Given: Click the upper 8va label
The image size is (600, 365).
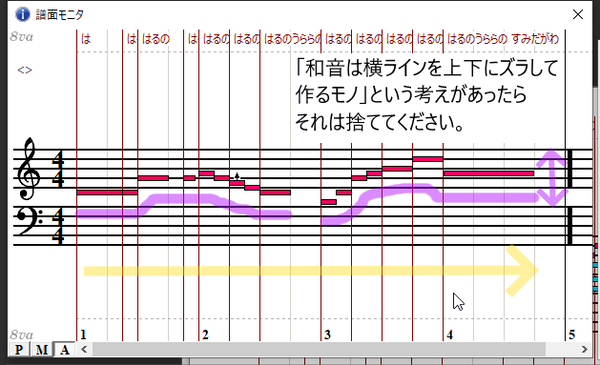Looking at the screenshot, I should (x=22, y=37).
